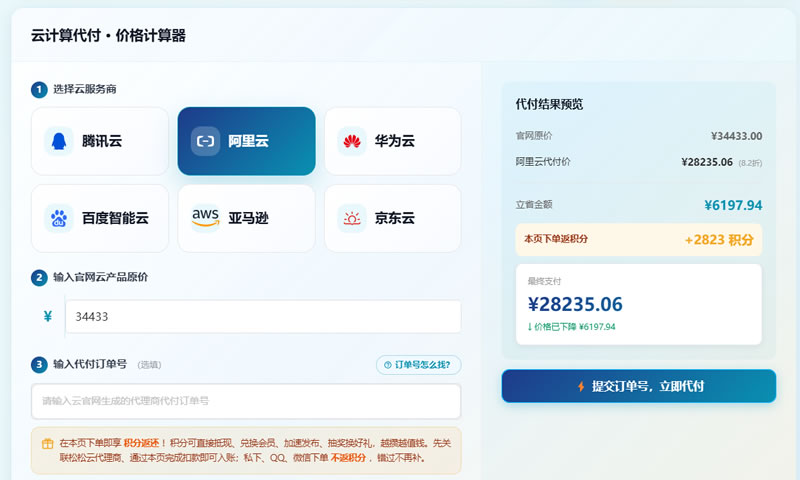Click the 官网原价 ¥34433.00 value
The height and width of the screenshot is (480, 800).
pos(736,136)
